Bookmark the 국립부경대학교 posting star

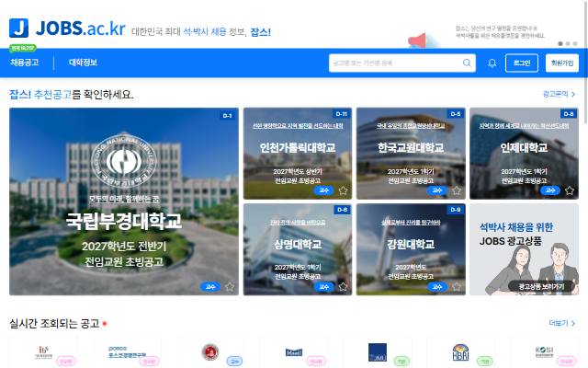[230, 287]
